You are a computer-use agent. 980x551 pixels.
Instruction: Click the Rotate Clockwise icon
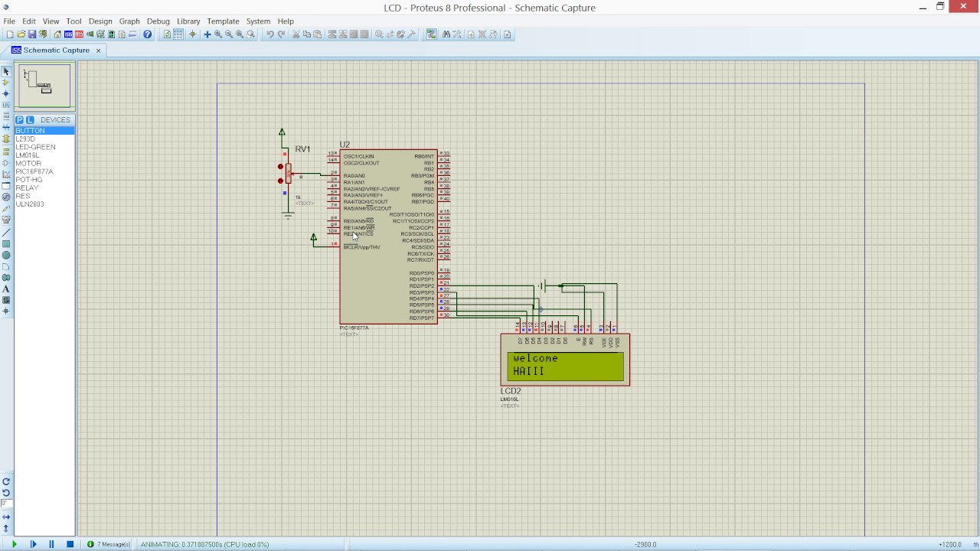click(6, 481)
